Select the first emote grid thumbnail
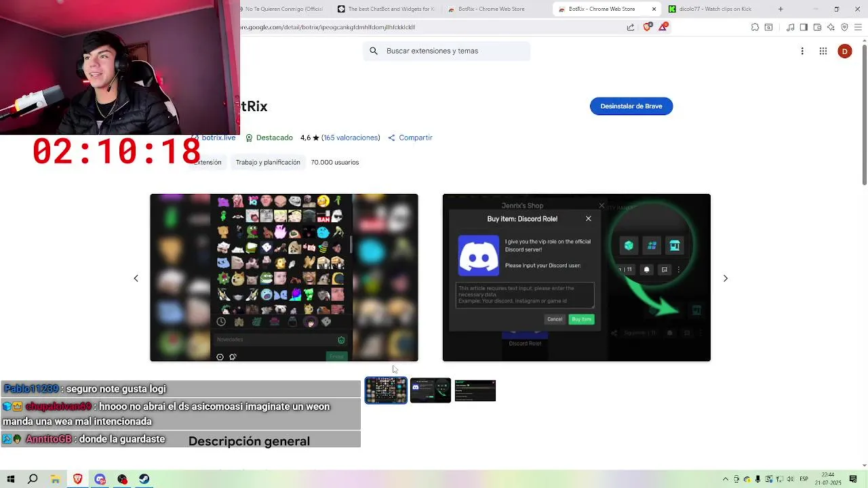 click(386, 390)
